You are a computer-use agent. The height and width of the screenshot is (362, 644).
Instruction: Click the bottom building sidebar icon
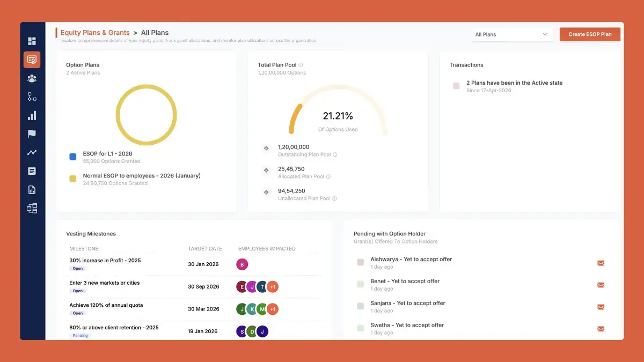tap(32, 209)
